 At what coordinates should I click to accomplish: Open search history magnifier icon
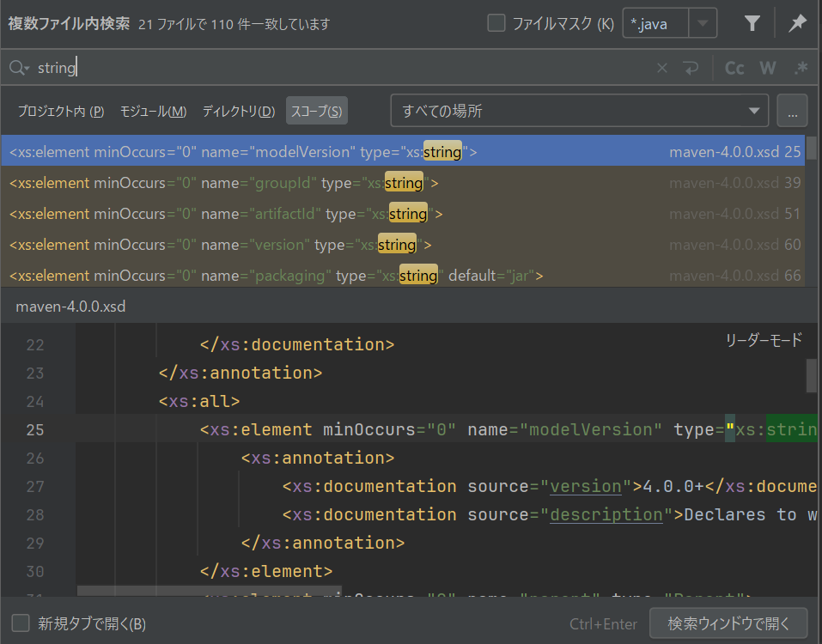tap(19, 68)
